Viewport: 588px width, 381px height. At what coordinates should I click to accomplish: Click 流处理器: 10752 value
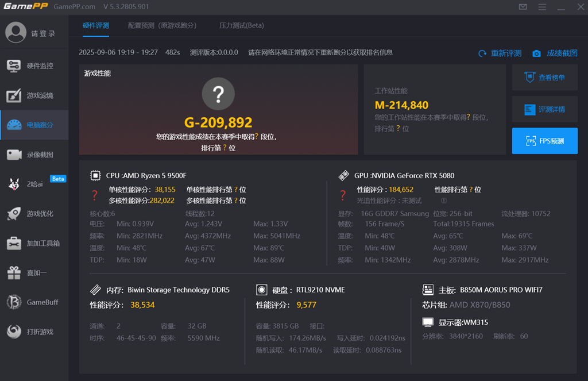click(x=526, y=214)
